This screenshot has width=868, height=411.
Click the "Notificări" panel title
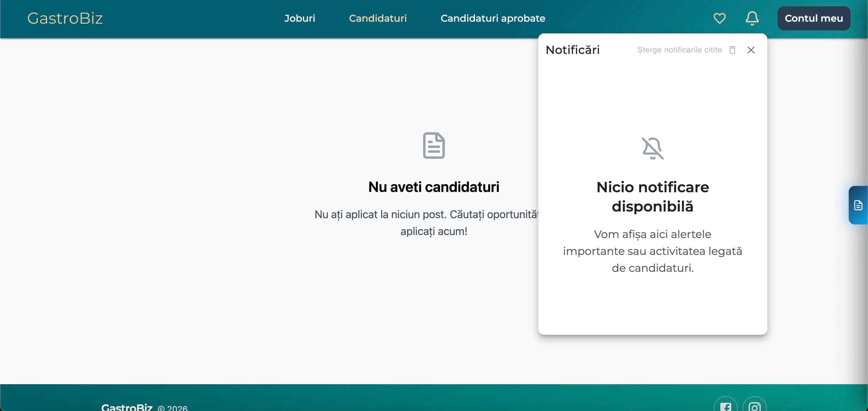coord(573,50)
